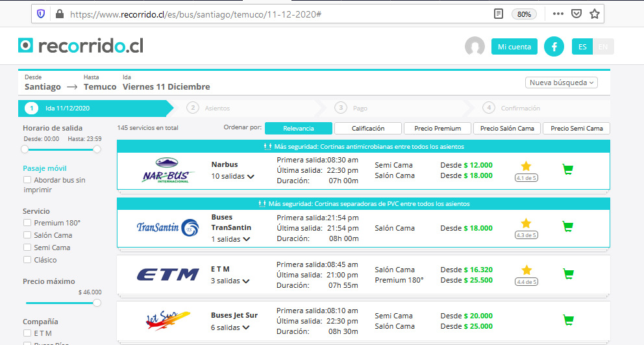Sort results by Precio Premium
The height and width of the screenshot is (345, 644).
coord(438,128)
